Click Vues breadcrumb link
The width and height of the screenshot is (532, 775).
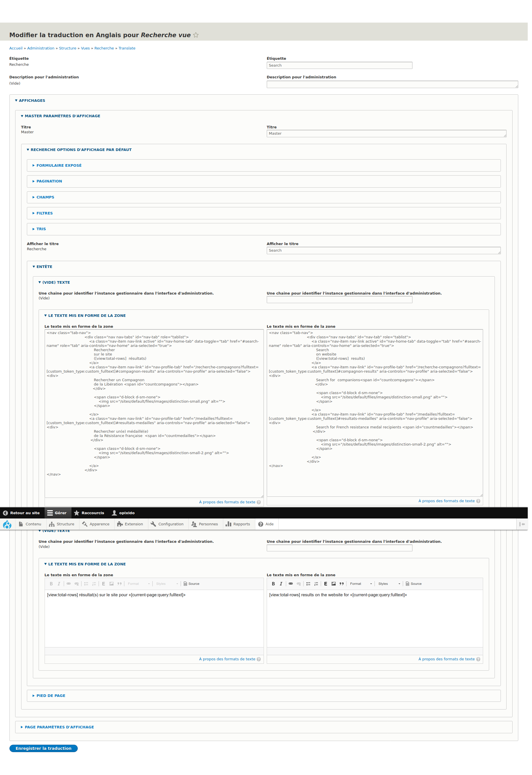pos(86,49)
